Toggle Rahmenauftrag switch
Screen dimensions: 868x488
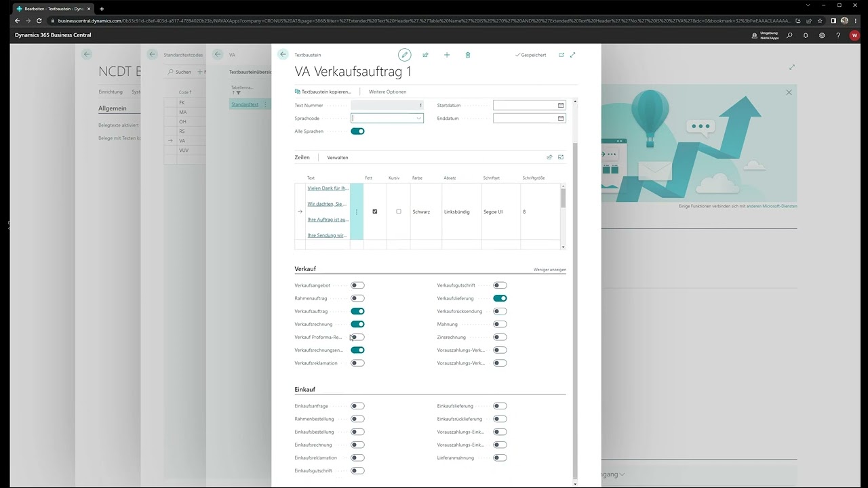357,298
